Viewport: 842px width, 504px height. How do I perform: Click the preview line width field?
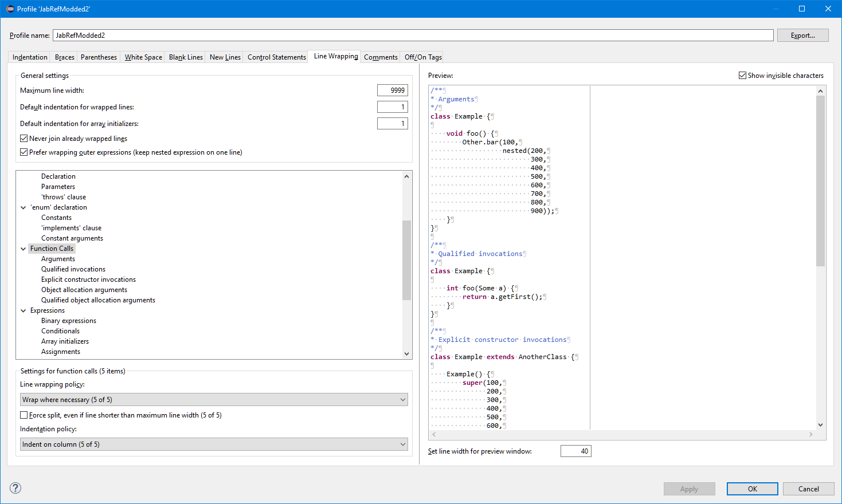(x=575, y=451)
